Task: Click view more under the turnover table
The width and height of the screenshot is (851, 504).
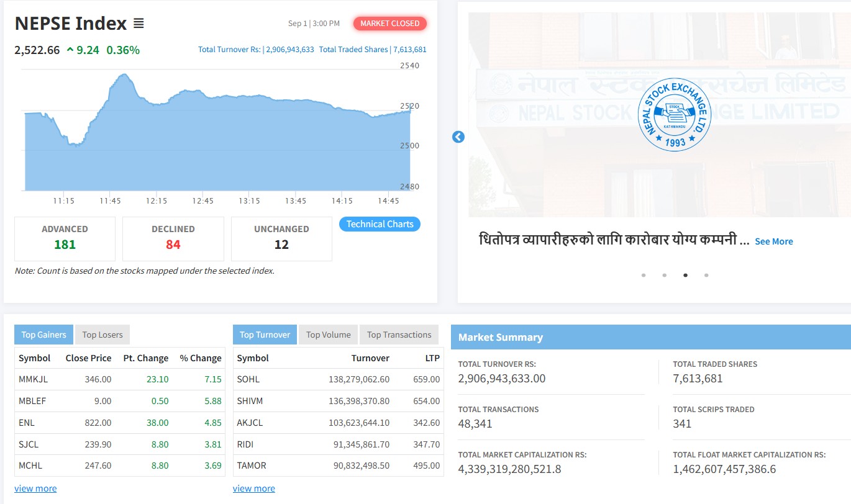Action: tap(254, 488)
